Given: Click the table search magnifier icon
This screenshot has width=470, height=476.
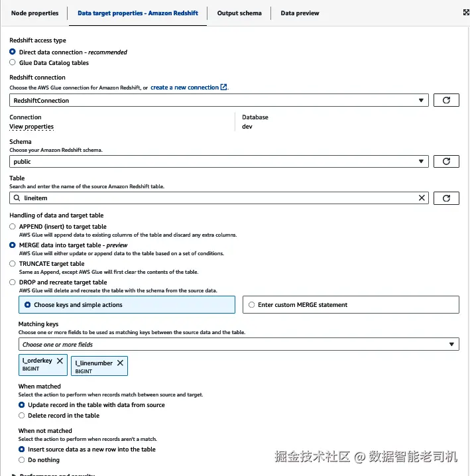Looking at the screenshot, I should coord(17,198).
